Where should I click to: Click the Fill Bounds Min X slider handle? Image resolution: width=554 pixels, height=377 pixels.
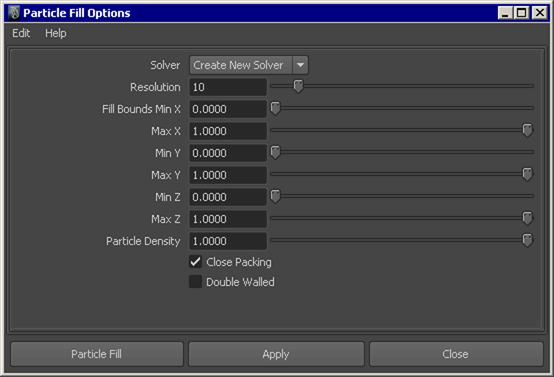coord(275,108)
